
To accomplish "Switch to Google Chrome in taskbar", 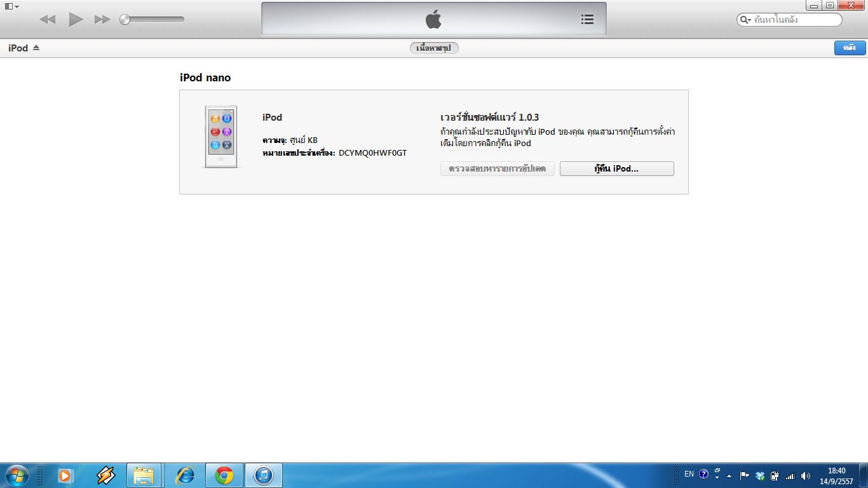I will tap(224, 475).
